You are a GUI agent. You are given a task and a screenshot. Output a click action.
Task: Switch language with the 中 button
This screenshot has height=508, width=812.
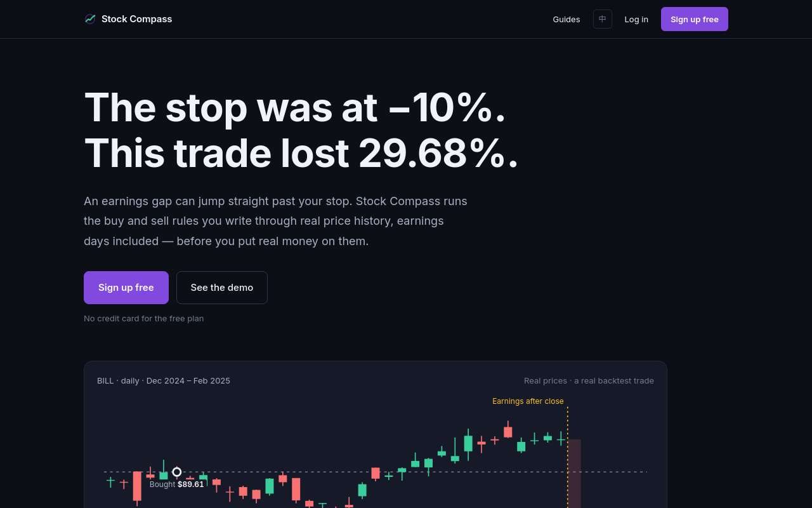[603, 19]
